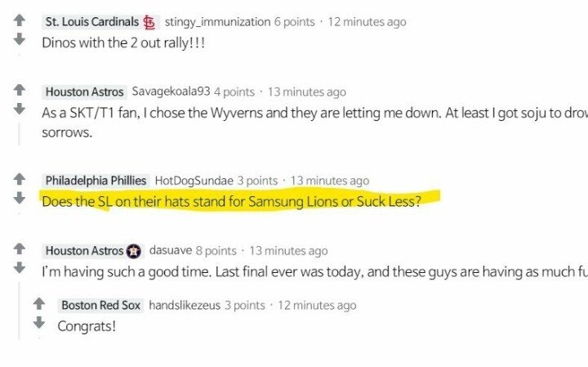Screen dimensions: 588x367
Task: Open the "12 minutes ago" timestamp on Congrats reply
Action: (x=317, y=306)
